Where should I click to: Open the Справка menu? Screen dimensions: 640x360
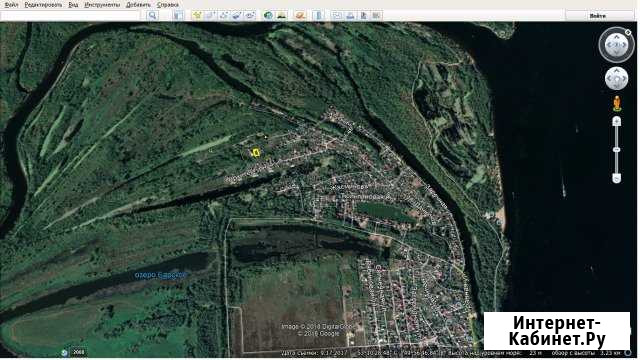point(167,5)
